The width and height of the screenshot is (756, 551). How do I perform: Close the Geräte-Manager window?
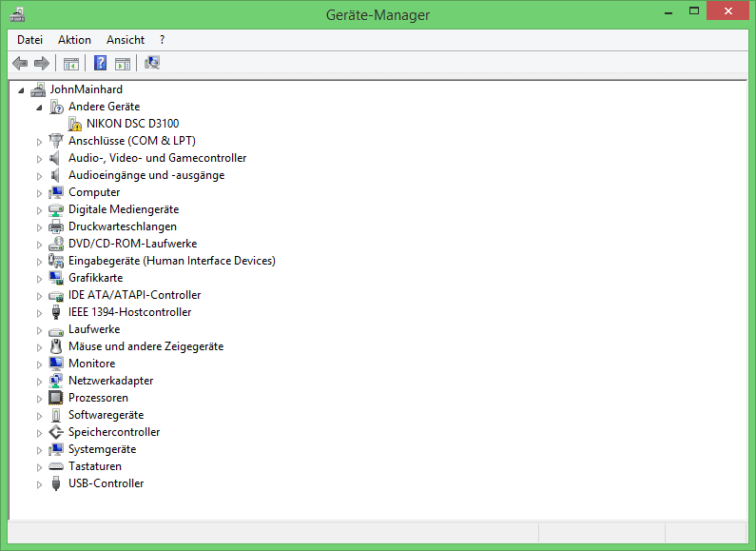click(728, 10)
